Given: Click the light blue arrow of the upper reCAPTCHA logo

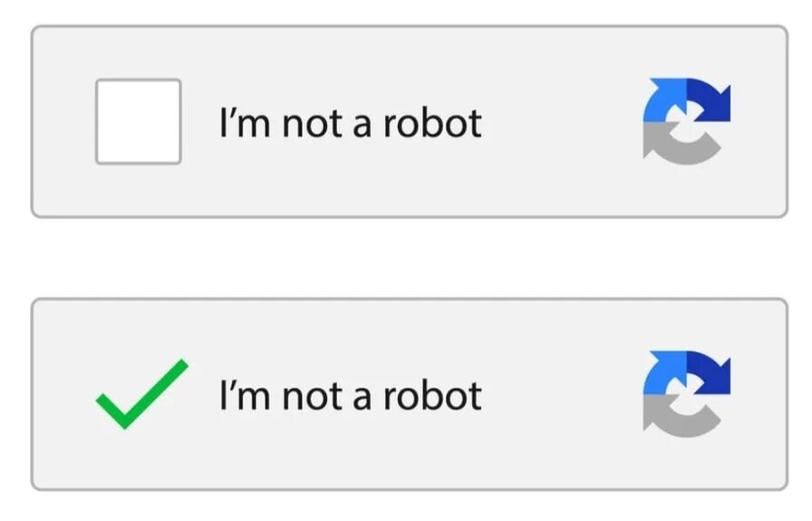Looking at the screenshot, I should [x=662, y=101].
